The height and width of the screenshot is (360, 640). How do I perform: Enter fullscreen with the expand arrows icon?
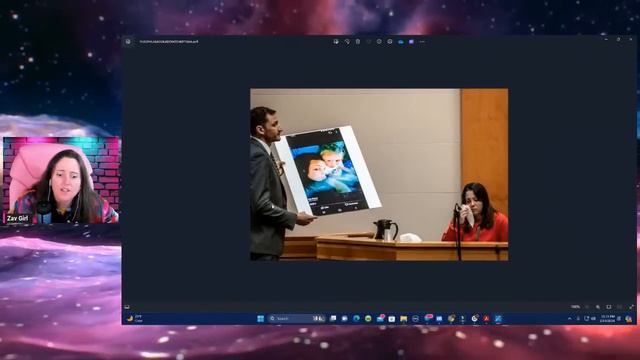[631, 307]
